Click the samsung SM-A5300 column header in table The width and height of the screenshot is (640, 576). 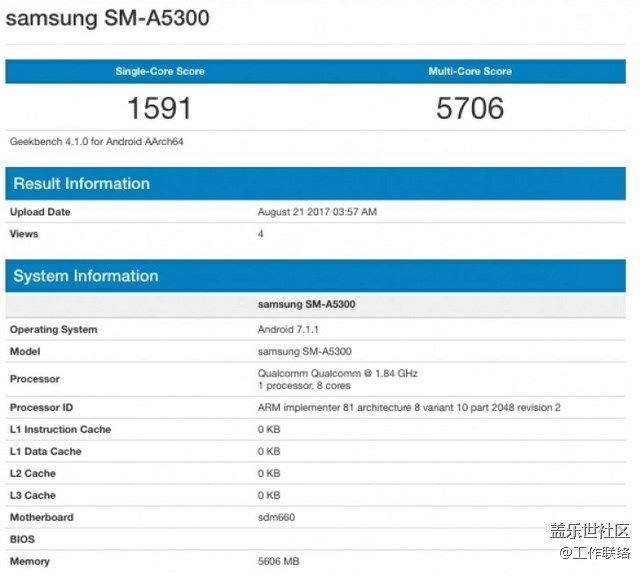tap(305, 303)
